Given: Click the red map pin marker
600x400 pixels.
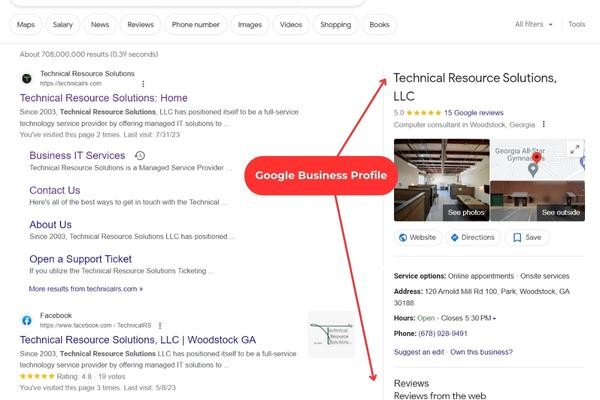Looking at the screenshot, I should point(536,158).
